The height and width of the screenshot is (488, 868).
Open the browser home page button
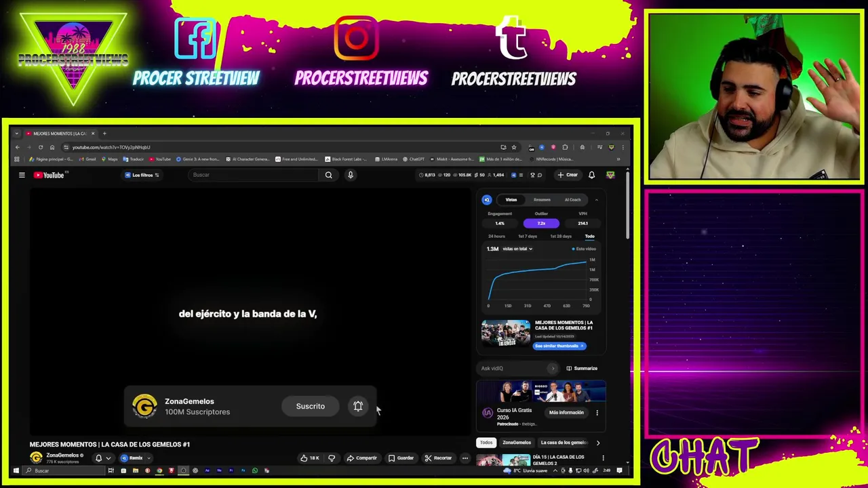point(52,147)
